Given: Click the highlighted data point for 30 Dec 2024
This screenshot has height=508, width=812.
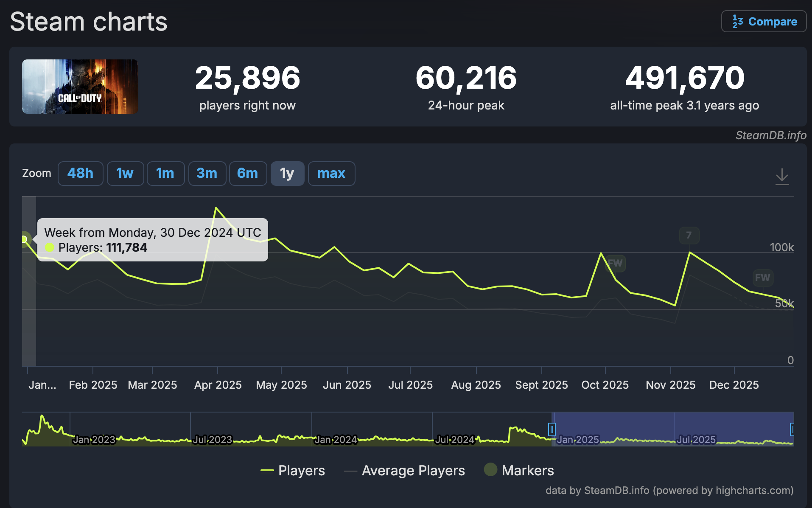Looking at the screenshot, I should pos(24,239).
